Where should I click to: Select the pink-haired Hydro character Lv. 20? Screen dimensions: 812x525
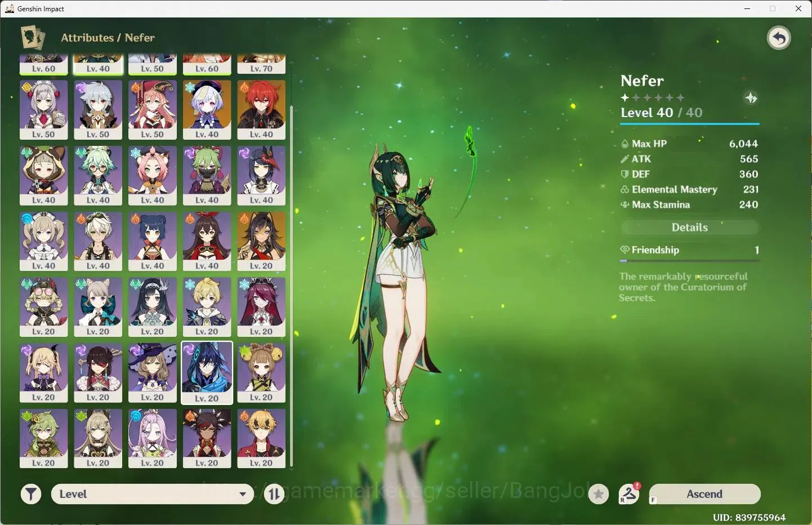pos(153,438)
